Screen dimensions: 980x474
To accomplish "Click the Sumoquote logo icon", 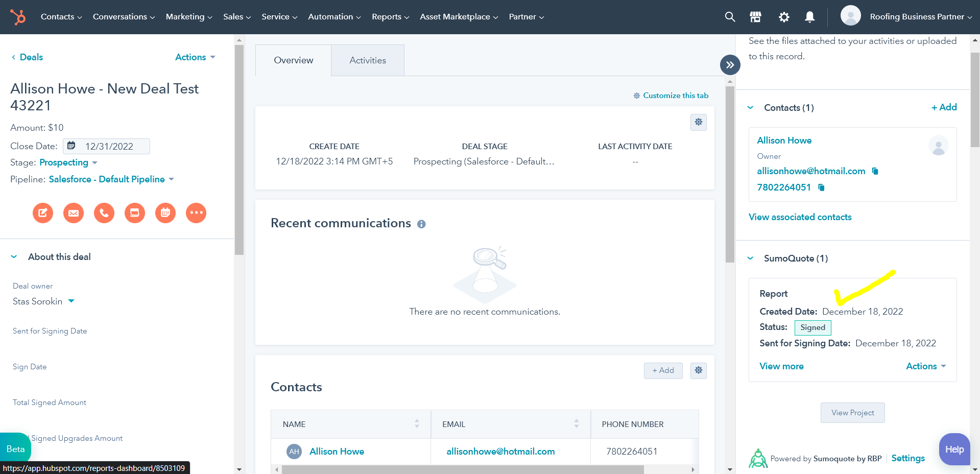I will (x=758, y=458).
